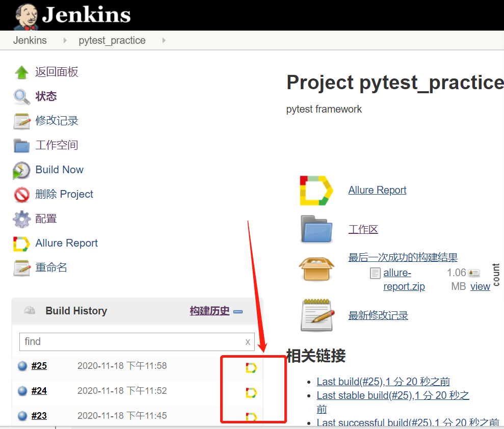Viewport: 504px width, 429px height.
Task: Click the Build History weather cloud icon
Action: point(30,310)
